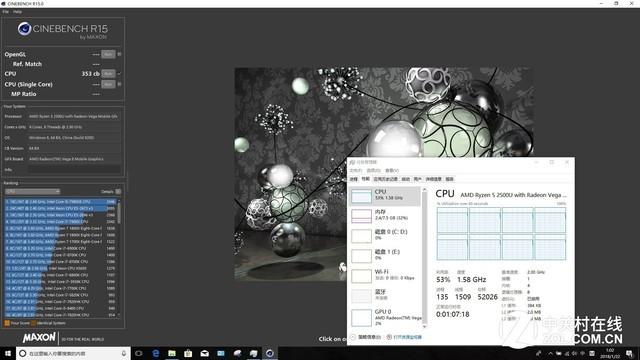Open the Windows Start menu
Screen dimensions: 640x360
pos(8,353)
